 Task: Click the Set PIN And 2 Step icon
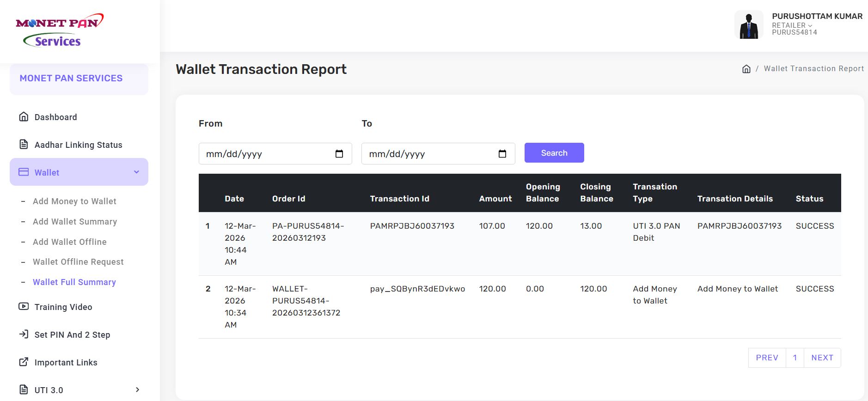click(x=24, y=334)
